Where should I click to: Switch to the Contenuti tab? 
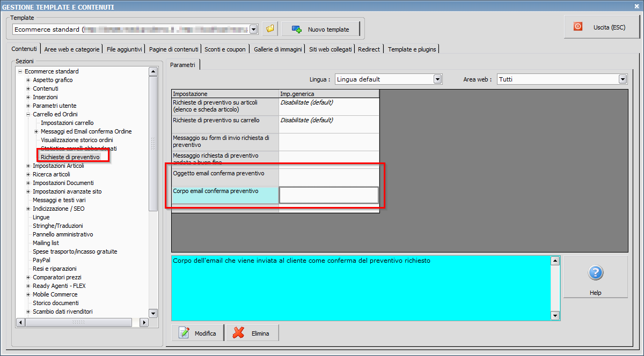pos(24,49)
